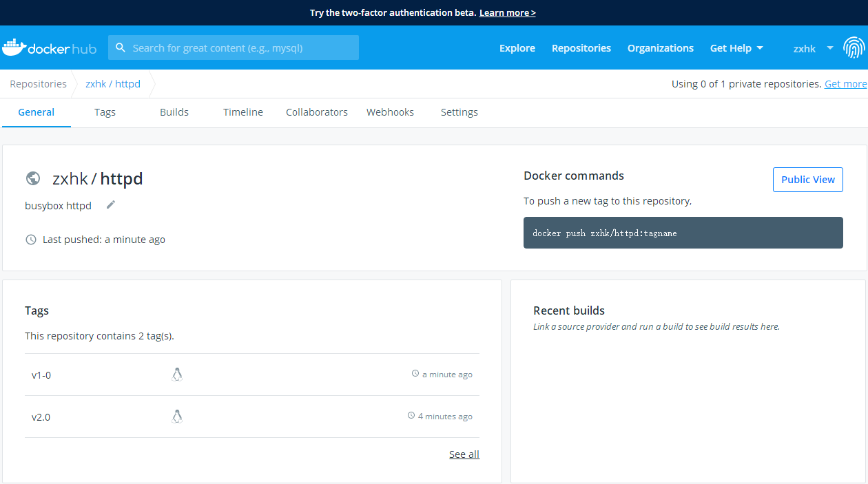Image resolution: width=868 pixels, height=484 pixels.
Task: Click the clock icon for a minute ago
Action: [415, 374]
